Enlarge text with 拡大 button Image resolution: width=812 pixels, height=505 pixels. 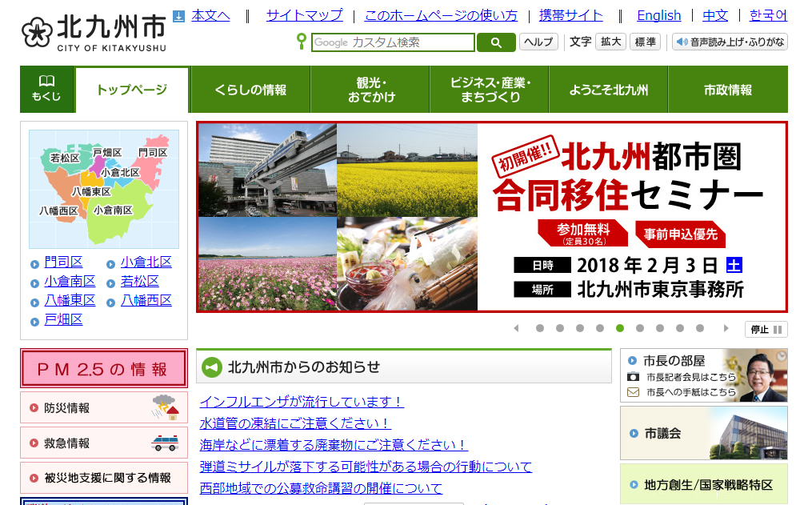tap(611, 42)
